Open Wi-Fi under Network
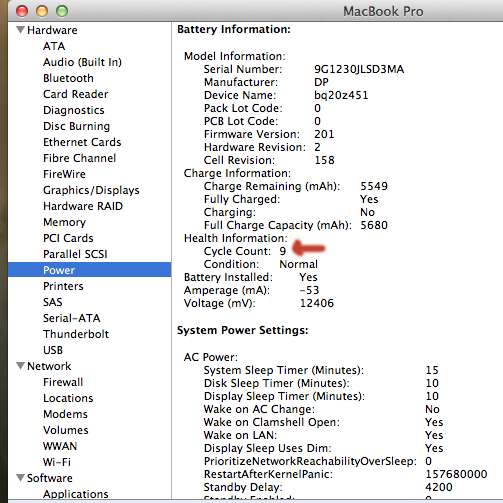 [57, 462]
